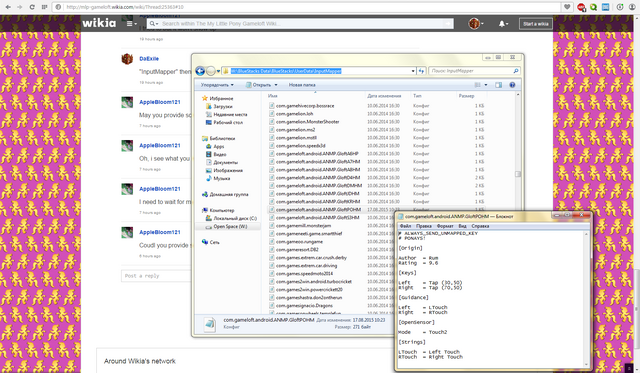Click Новая папка in Explorer toolbar
This screenshot has width=640, height=373.
coord(302,85)
